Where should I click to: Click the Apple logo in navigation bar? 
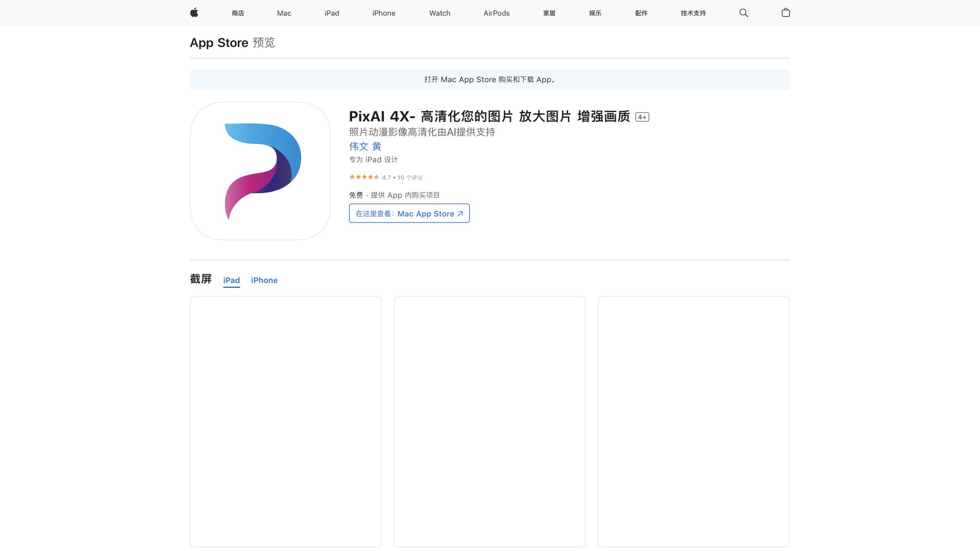[x=194, y=13]
